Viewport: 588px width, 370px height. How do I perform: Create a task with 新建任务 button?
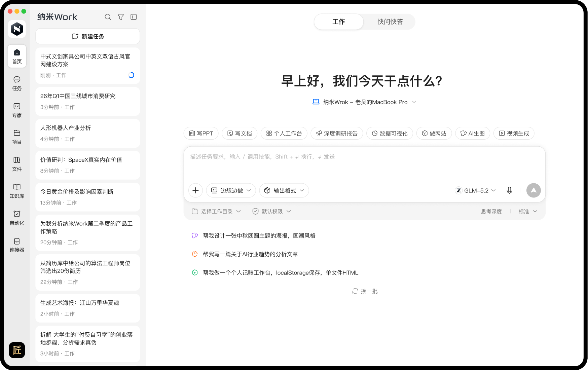point(88,36)
